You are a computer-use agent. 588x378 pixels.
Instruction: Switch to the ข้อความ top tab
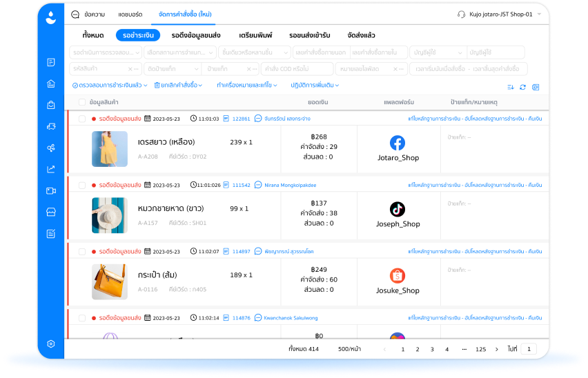point(95,14)
